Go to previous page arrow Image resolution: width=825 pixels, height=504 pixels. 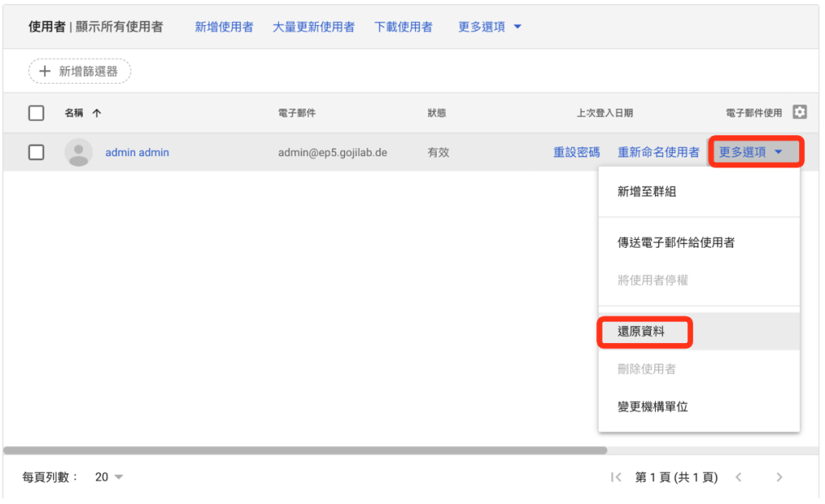click(x=739, y=477)
